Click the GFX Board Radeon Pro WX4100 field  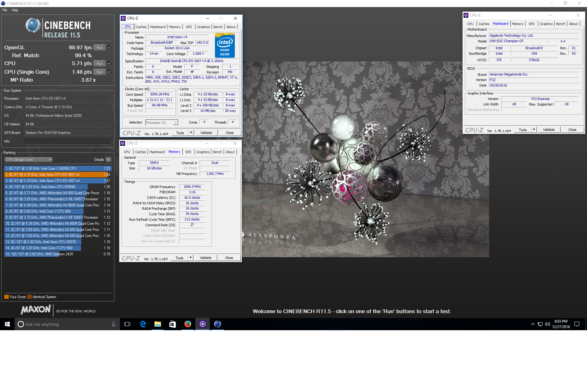(67, 133)
